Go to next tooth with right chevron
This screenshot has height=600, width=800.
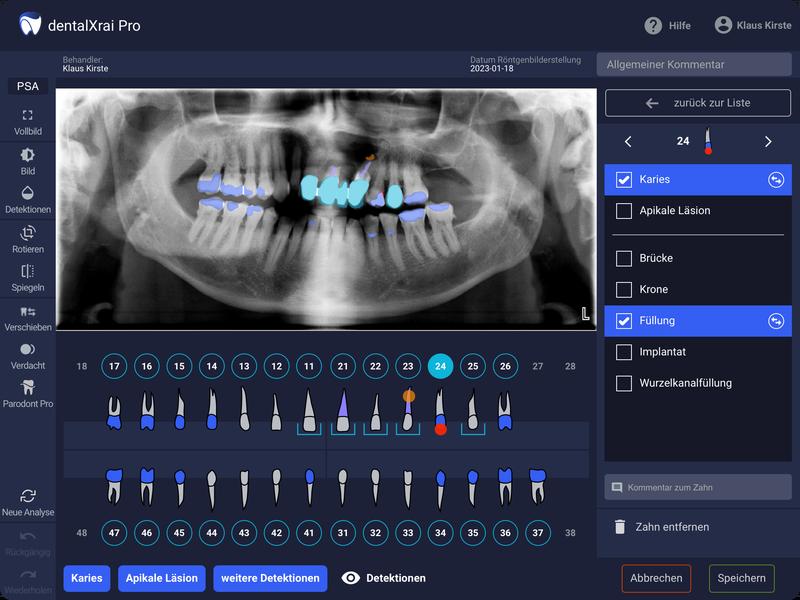click(x=768, y=142)
